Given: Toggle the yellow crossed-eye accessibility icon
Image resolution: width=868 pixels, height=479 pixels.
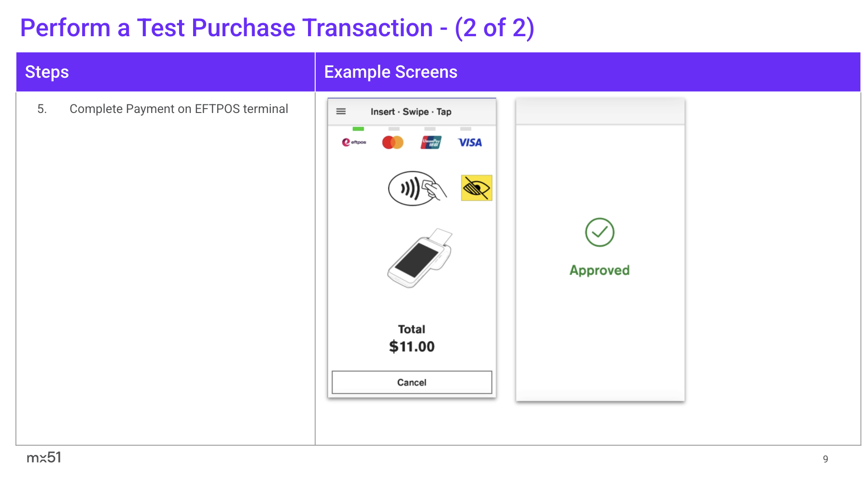Looking at the screenshot, I should pyautogui.click(x=476, y=188).
